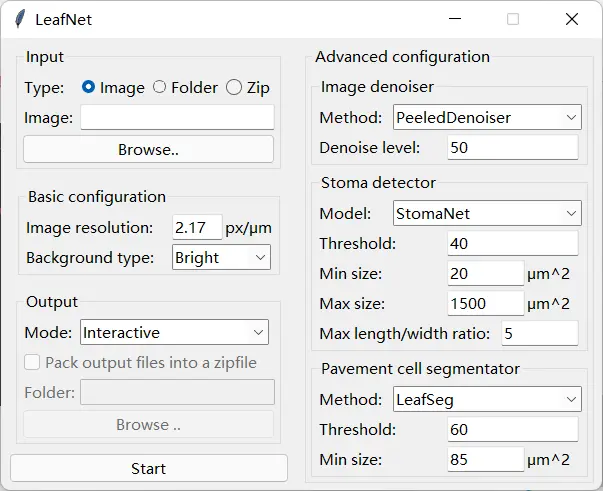
Task: Click the Start button
Action: tap(149, 468)
